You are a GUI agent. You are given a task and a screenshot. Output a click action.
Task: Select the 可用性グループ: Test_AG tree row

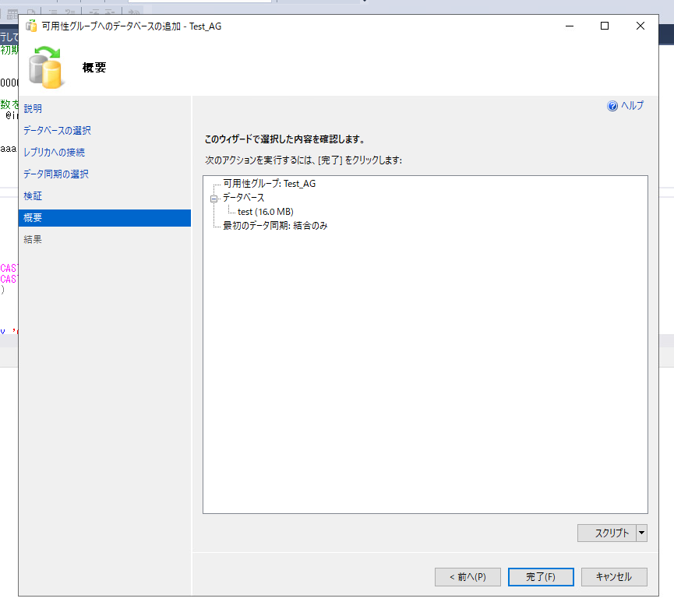[269, 184]
